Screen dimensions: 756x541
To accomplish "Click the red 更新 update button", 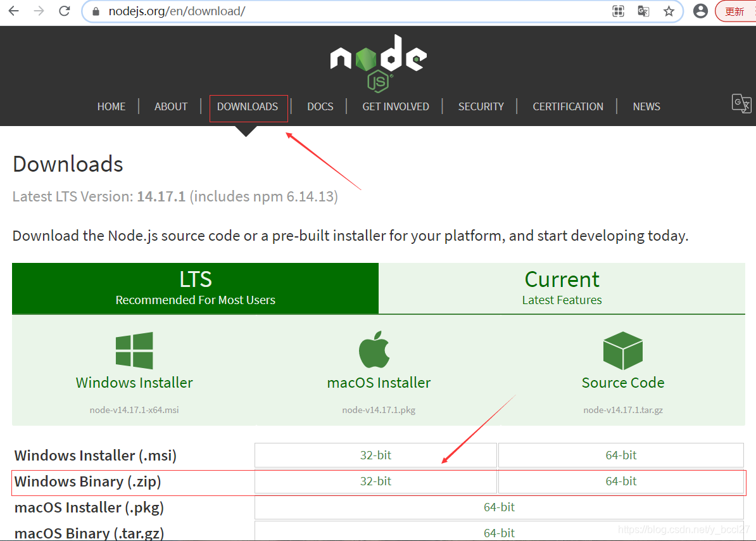I will 735,11.
